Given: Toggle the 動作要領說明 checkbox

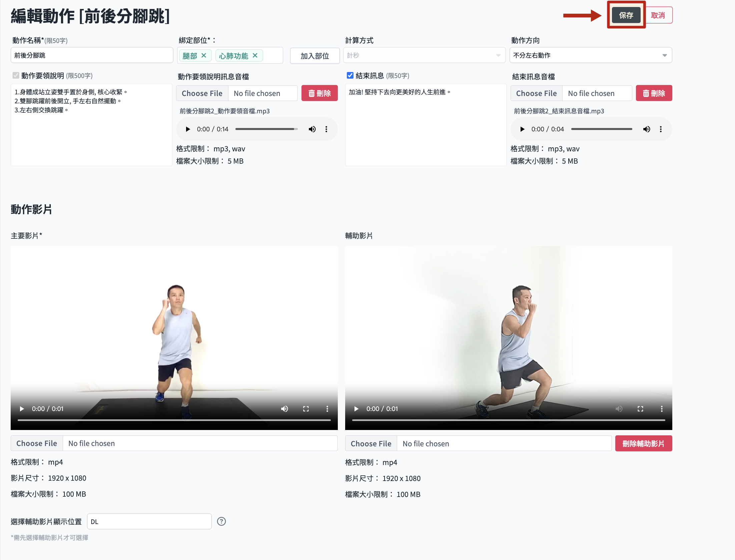Looking at the screenshot, I should point(16,75).
